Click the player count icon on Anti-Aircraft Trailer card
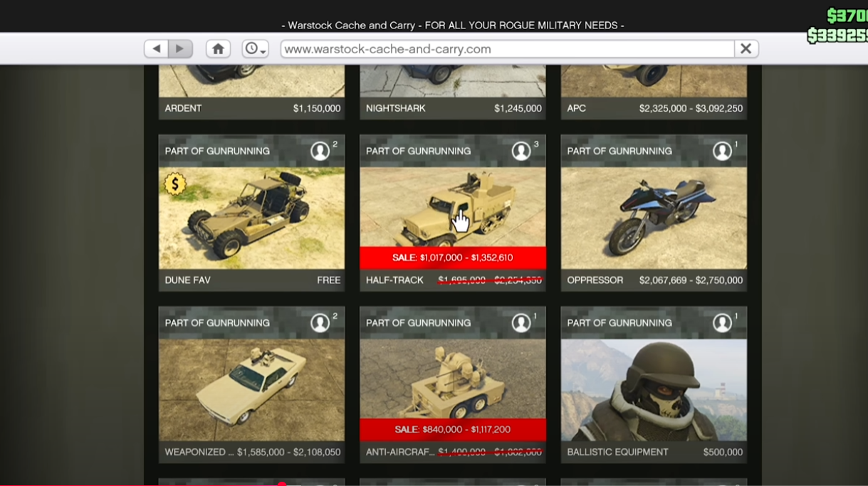 (x=521, y=322)
